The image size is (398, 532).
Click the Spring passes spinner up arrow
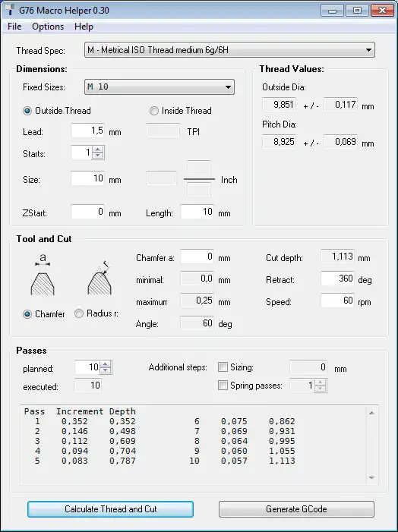tap(321, 382)
